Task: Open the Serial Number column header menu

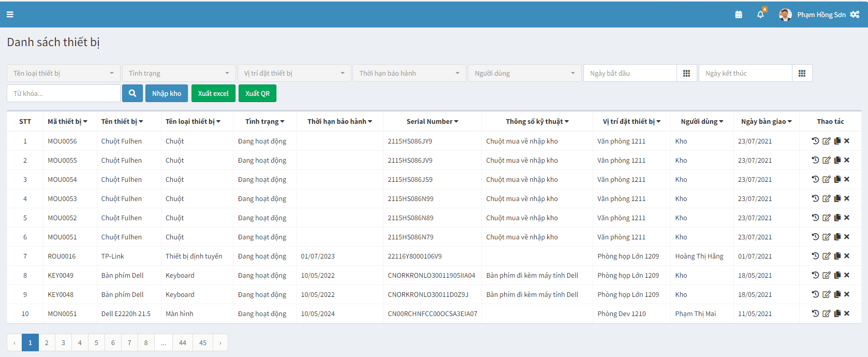Action: [x=432, y=121]
